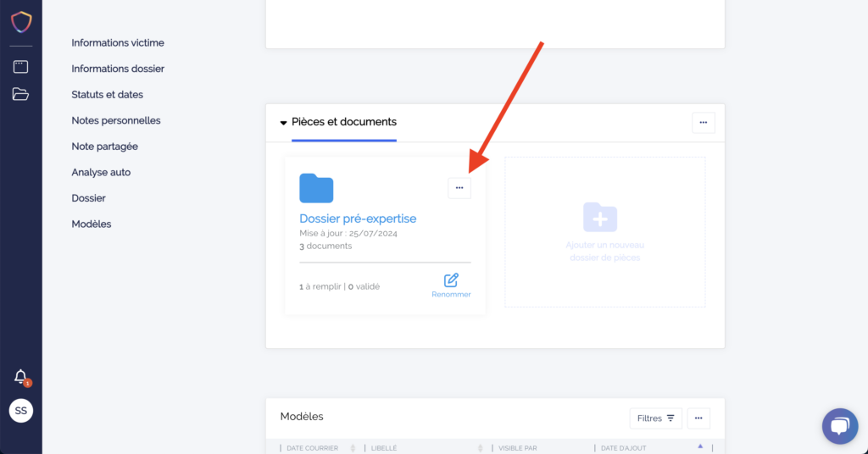This screenshot has height=454, width=868.
Task: Click the Renommer pencil icon
Action: tap(451, 280)
